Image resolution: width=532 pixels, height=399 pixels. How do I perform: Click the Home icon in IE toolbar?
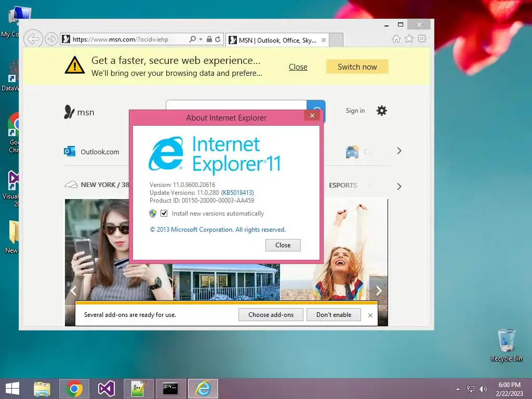click(x=396, y=38)
